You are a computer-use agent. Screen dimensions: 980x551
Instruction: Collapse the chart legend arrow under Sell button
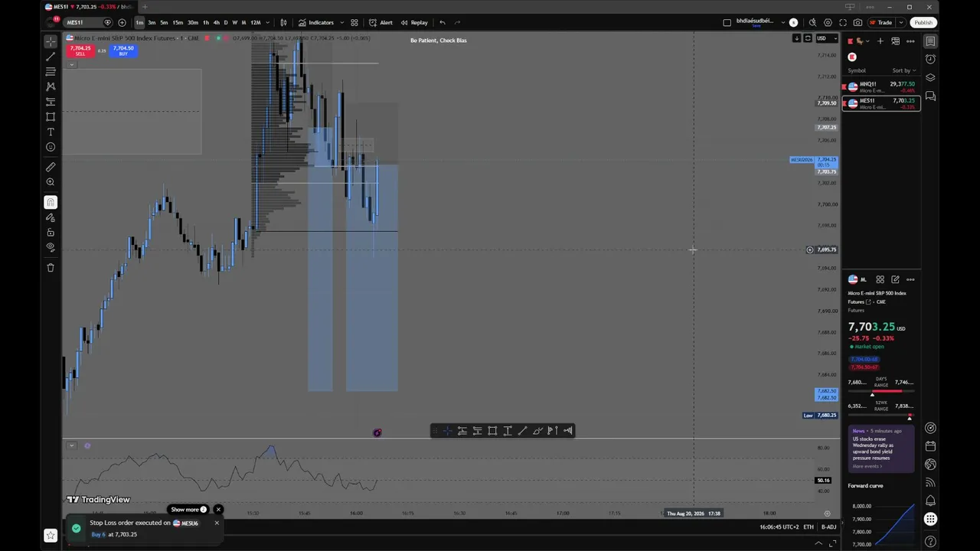coord(70,64)
